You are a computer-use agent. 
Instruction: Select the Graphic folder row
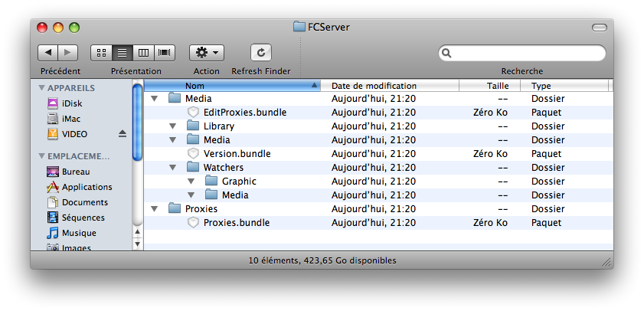tap(379, 182)
